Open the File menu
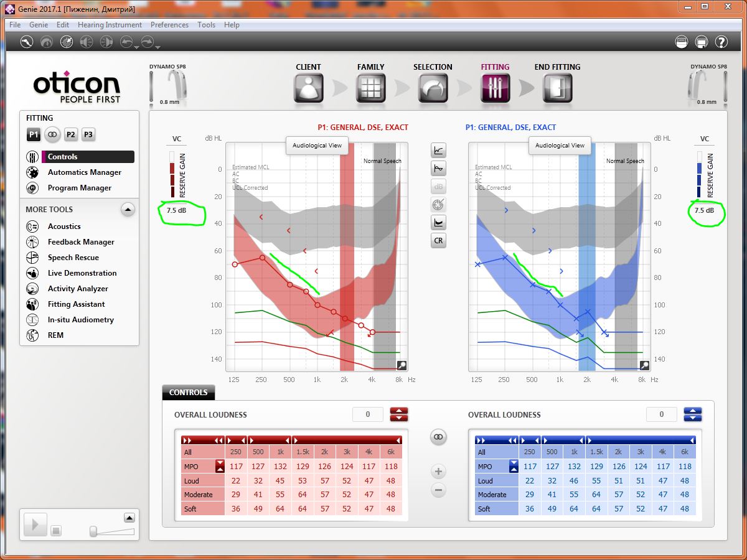Viewport: 747px width, 560px height. [15, 25]
